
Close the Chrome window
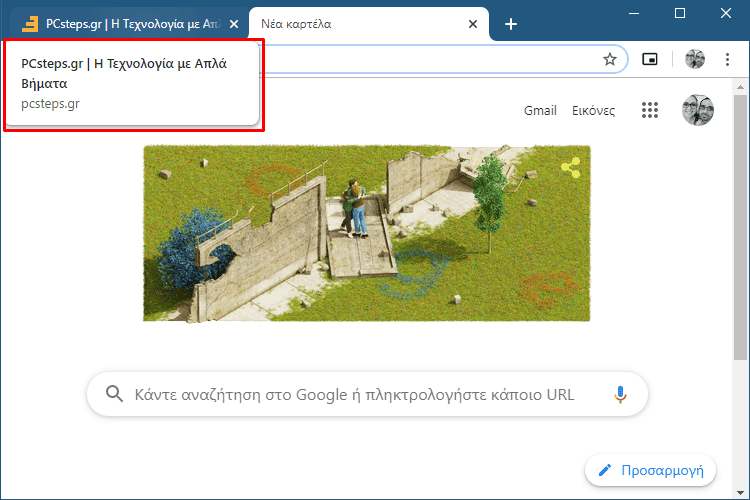coord(726,13)
